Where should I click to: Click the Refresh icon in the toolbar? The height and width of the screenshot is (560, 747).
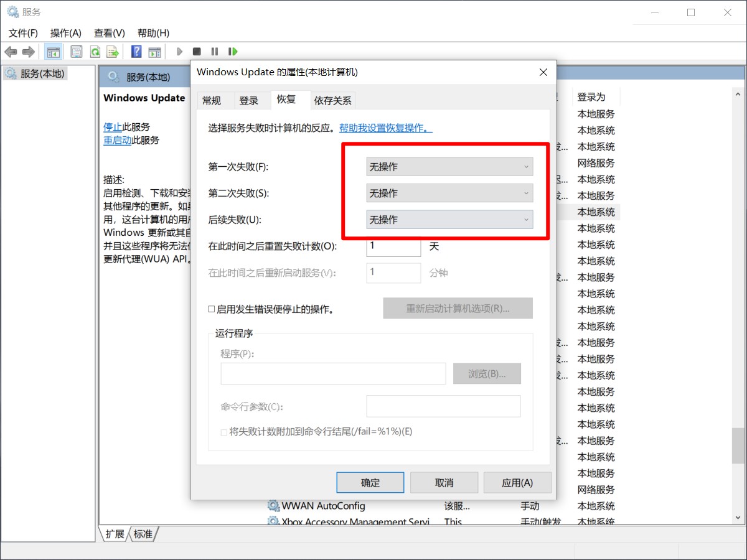click(95, 51)
